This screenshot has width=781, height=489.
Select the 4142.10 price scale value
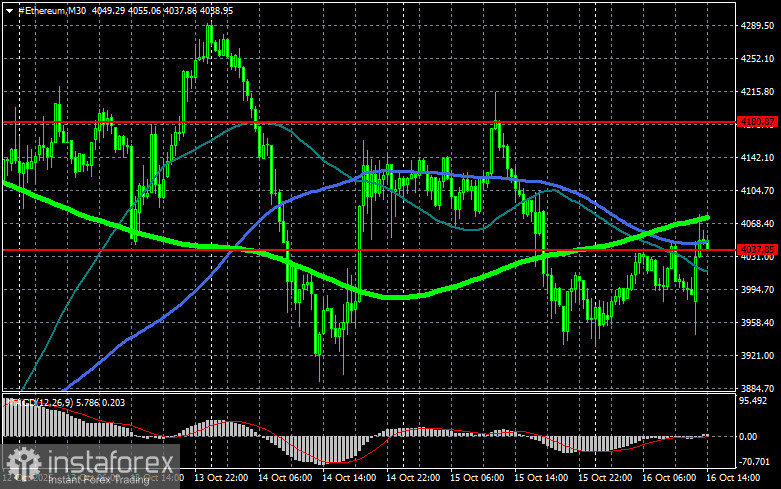(758, 157)
